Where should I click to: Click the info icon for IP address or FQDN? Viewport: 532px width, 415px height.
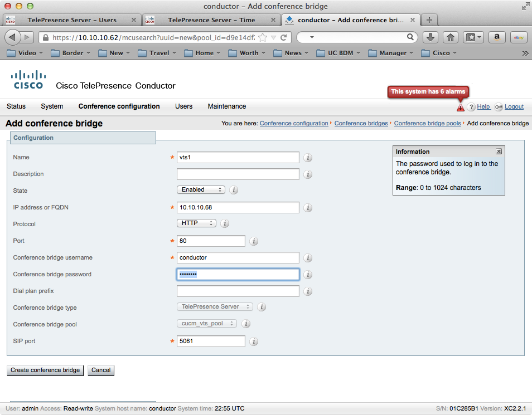pyautogui.click(x=308, y=207)
